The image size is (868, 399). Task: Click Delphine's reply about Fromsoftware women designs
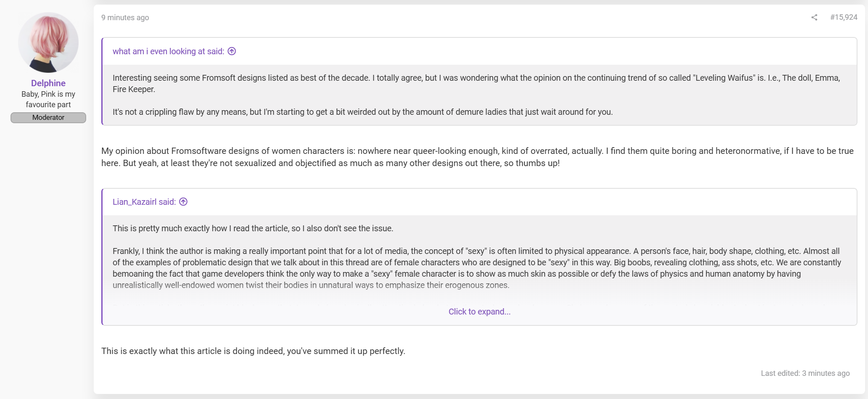coord(478,157)
